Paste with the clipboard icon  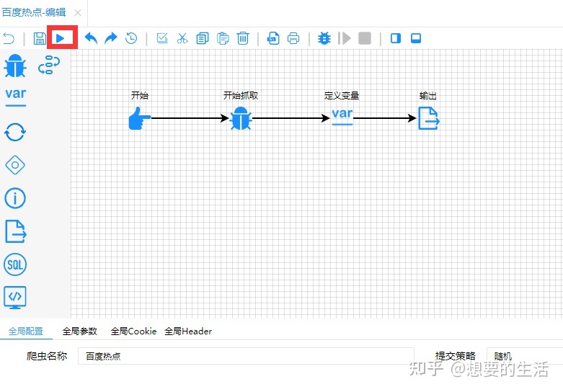223,38
